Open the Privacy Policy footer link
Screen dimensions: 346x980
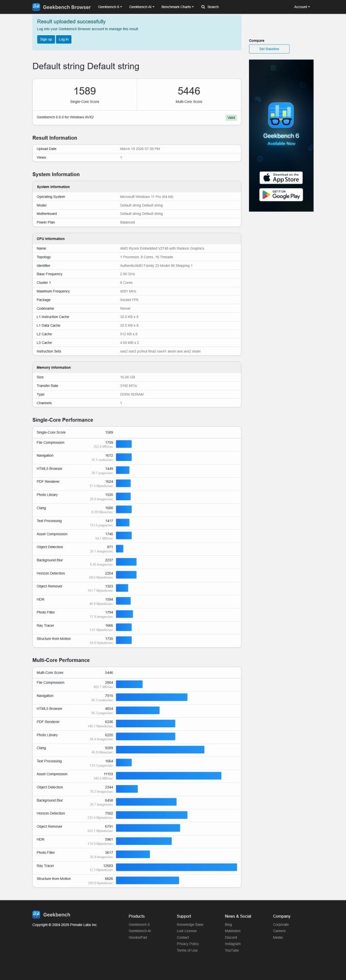[187, 944]
